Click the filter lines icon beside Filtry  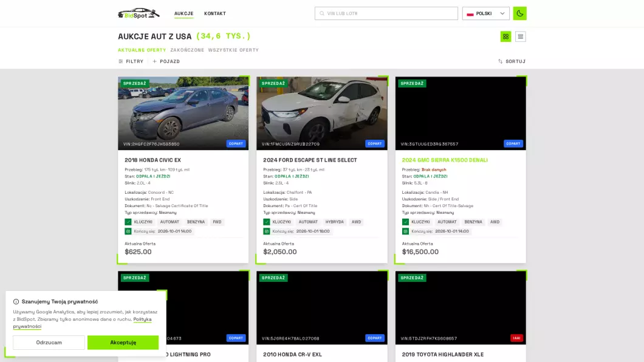click(x=121, y=61)
